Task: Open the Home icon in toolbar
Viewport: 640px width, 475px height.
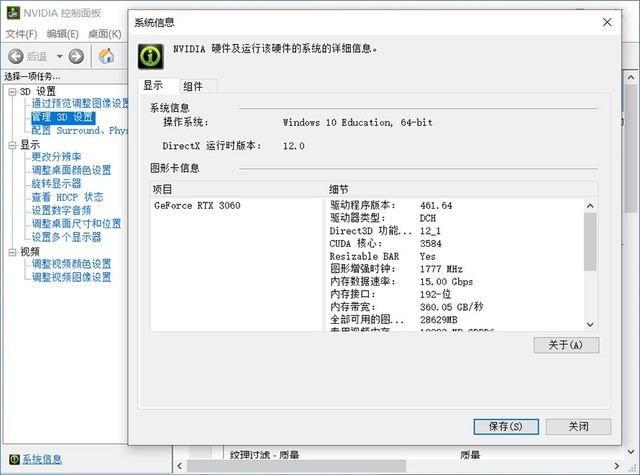Action: point(107,56)
